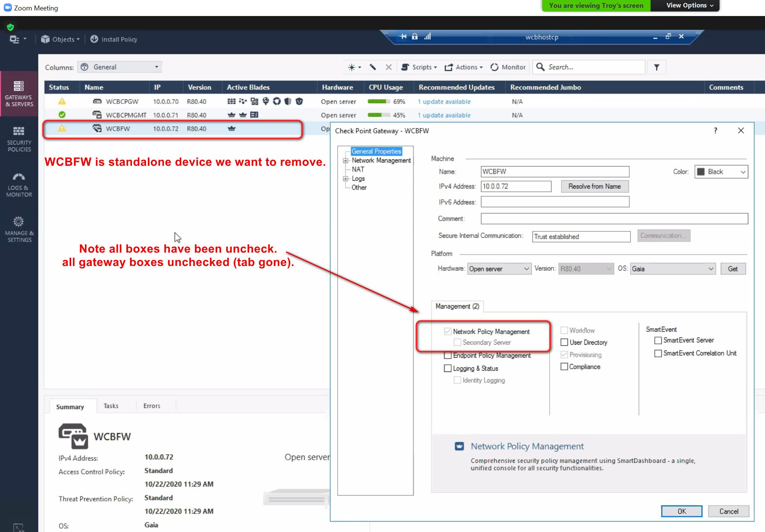
Task: Click the remote session pin icon
Action: point(403,37)
